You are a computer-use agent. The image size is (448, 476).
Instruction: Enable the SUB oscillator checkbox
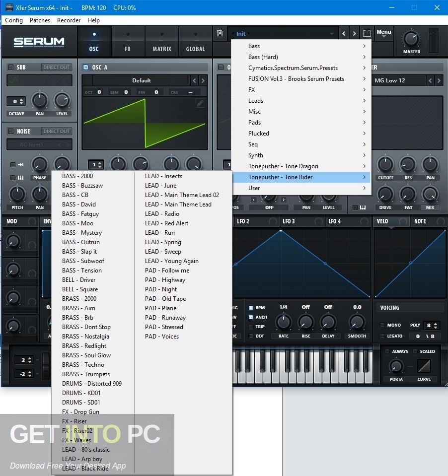coord(10,67)
